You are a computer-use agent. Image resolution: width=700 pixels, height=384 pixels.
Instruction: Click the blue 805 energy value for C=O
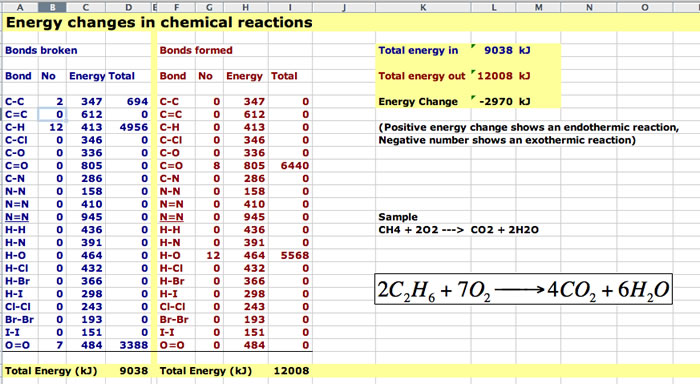pos(92,166)
